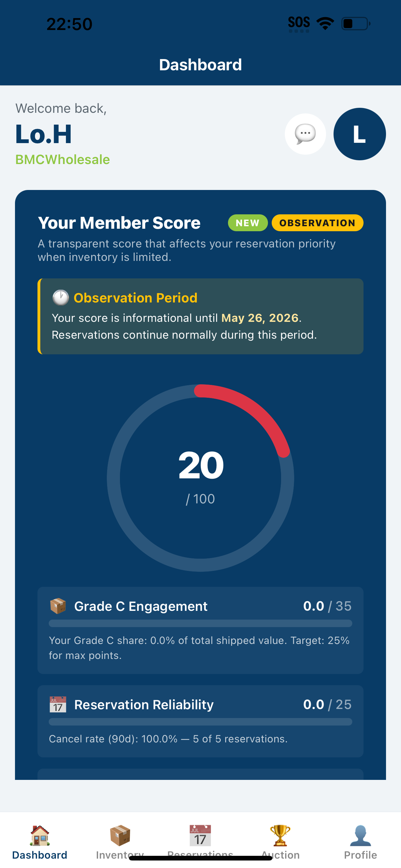The height and width of the screenshot is (868, 401).
Task: Switch to the Reservations calendar tab
Action: (x=200, y=841)
